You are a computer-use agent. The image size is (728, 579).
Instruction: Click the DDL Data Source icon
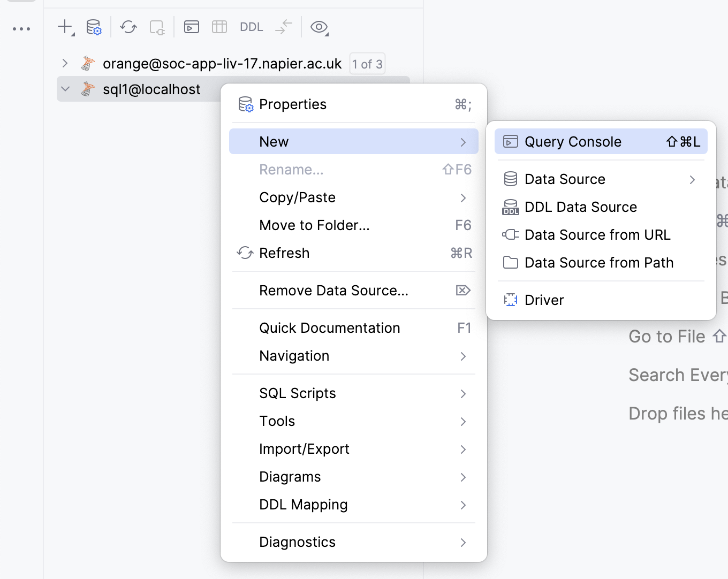click(511, 207)
